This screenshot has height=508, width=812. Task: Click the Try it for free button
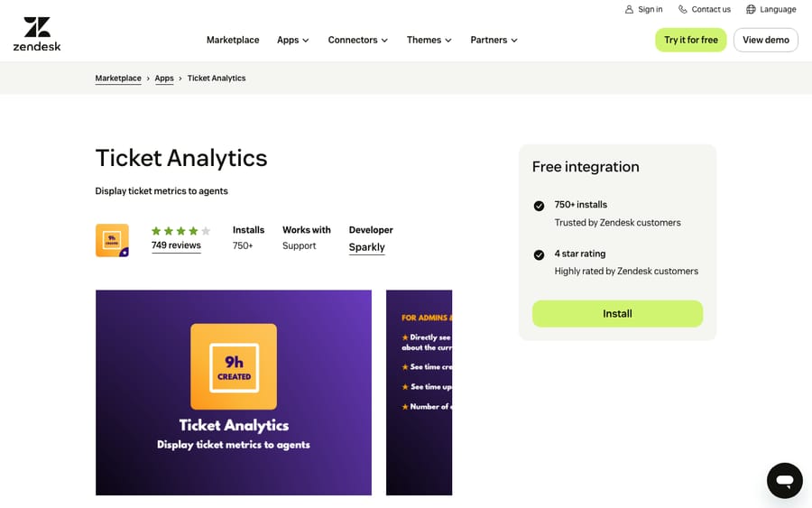point(691,40)
